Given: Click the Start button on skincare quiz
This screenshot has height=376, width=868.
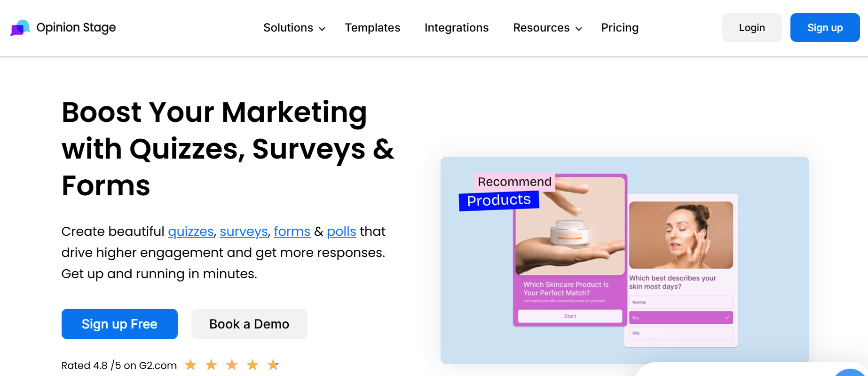Looking at the screenshot, I should (x=570, y=316).
